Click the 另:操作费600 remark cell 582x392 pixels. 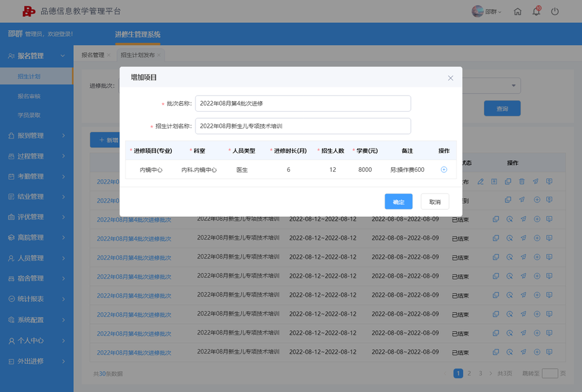point(407,170)
